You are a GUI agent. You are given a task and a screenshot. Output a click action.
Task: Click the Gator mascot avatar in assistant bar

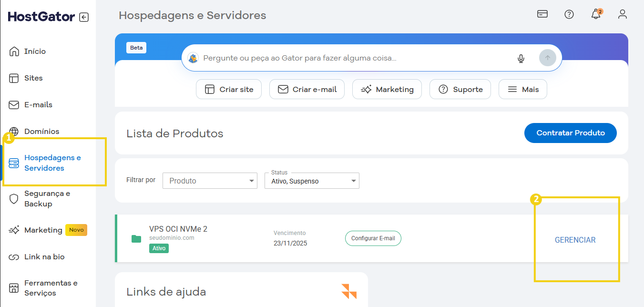[x=193, y=58]
